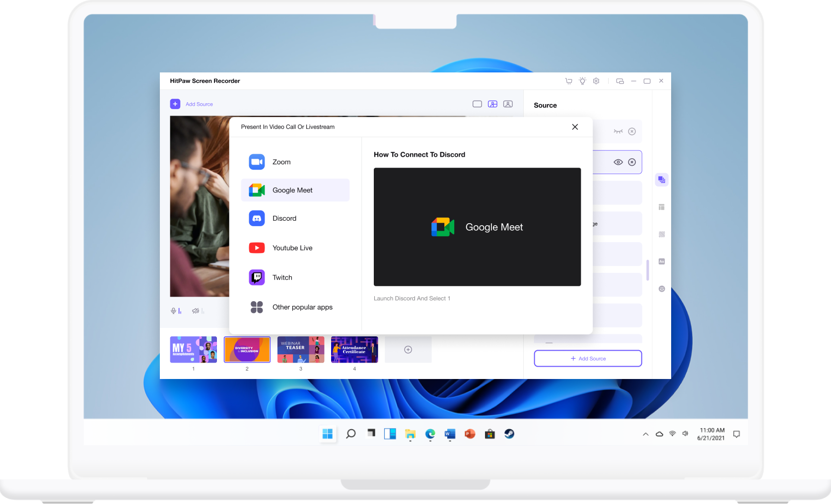Show the hidden first source (closed eye)
The image size is (831, 504).
tap(618, 131)
